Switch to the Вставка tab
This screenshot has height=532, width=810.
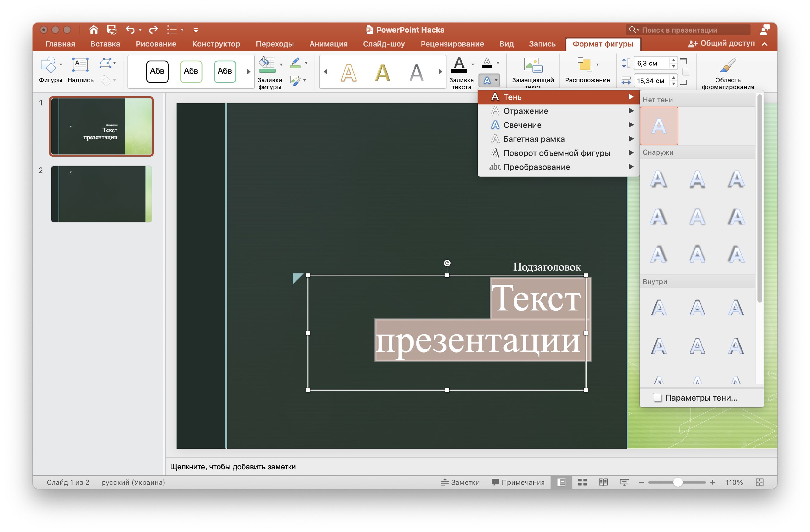click(105, 44)
